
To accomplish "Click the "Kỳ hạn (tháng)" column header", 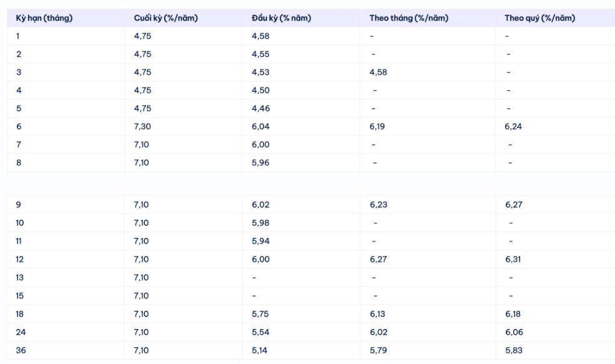I will [x=44, y=18].
